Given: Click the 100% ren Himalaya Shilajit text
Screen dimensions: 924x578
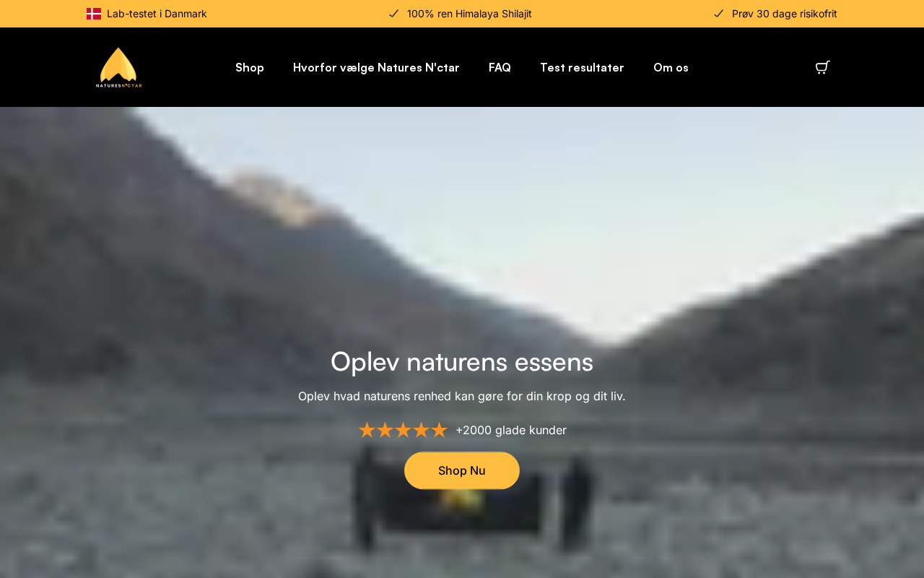Looking at the screenshot, I should pyautogui.click(x=469, y=14).
